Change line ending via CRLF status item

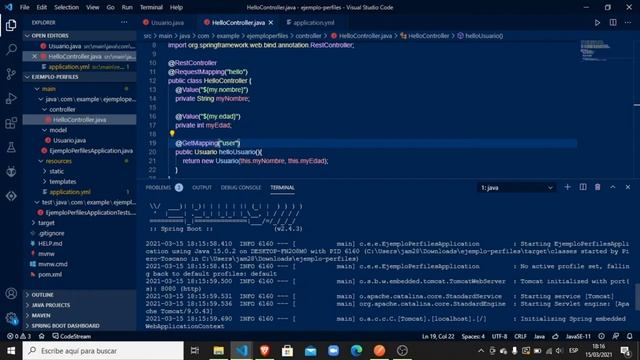[x=520, y=336]
